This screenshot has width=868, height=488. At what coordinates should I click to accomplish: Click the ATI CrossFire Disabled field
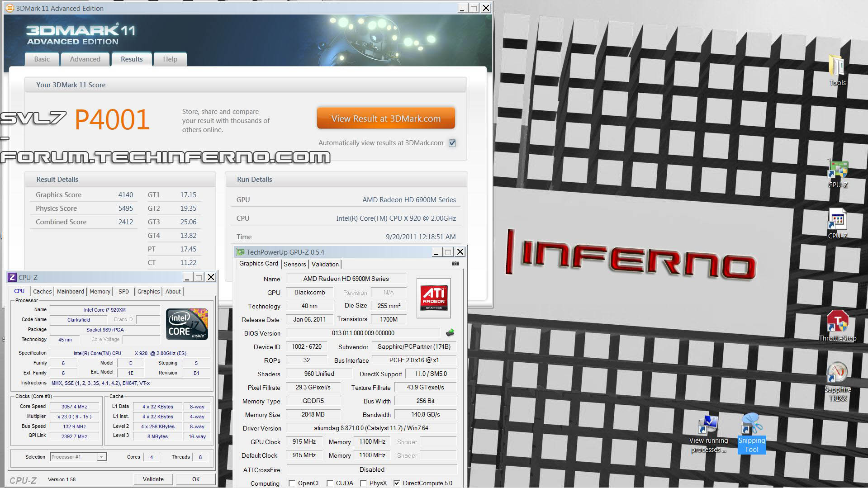(x=372, y=470)
